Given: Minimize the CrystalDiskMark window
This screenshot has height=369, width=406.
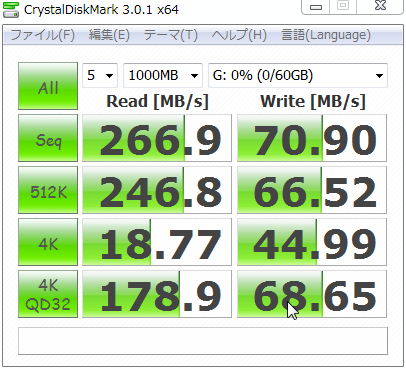Looking at the screenshot, I should (x=316, y=7).
